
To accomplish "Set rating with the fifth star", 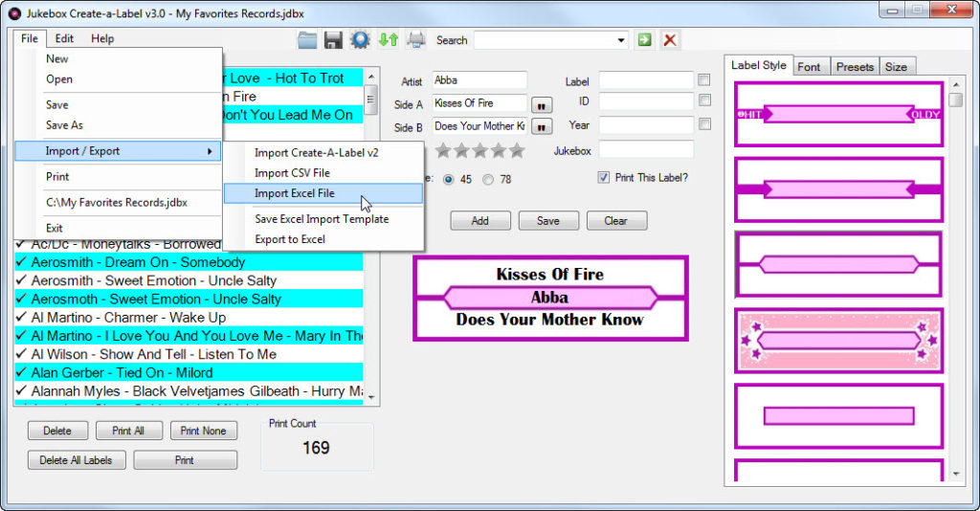I will point(517,150).
